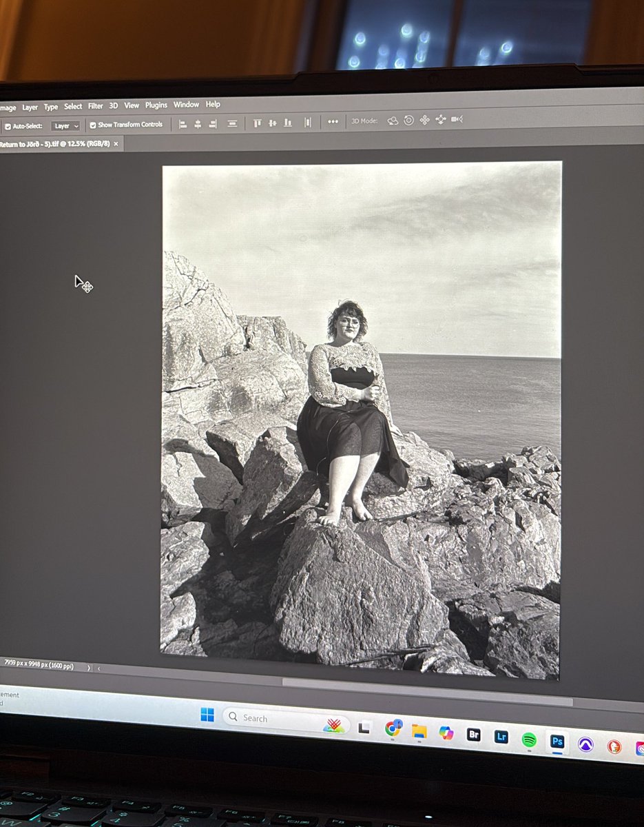This screenshot has height=827, width=644.
Task: Open the Windows Start menu
Action: (x=207, y=715)
